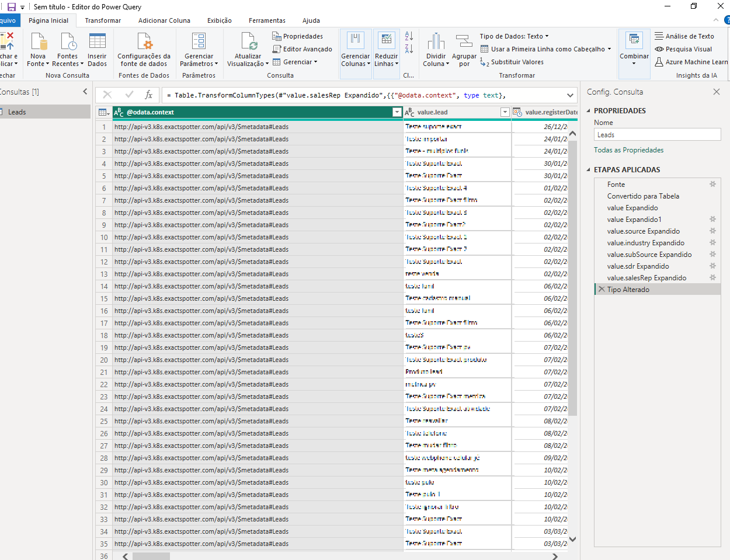Open the Ajuda tab

click(x=311, y=20)
